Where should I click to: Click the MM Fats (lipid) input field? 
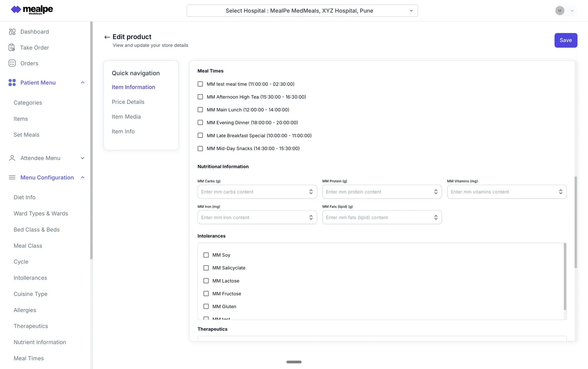382,217
